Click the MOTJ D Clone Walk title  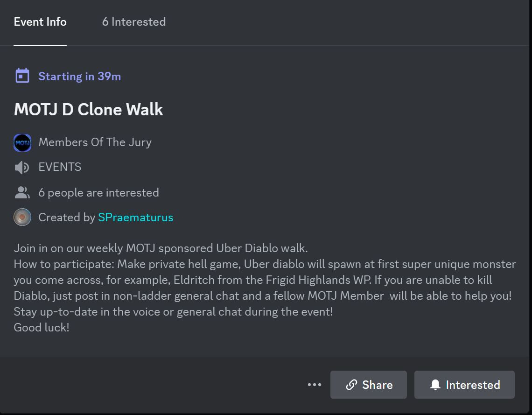coord(88,109)
